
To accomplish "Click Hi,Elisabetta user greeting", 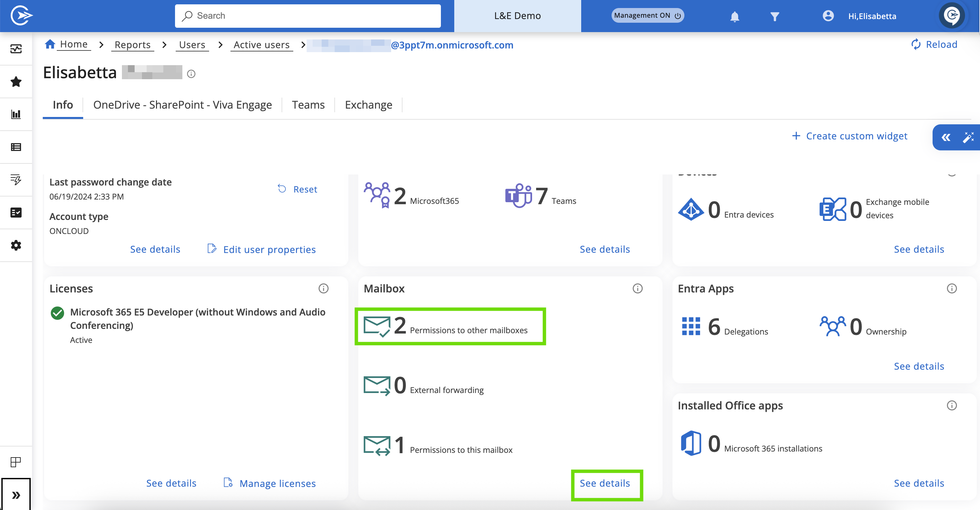I will [872, 16].
